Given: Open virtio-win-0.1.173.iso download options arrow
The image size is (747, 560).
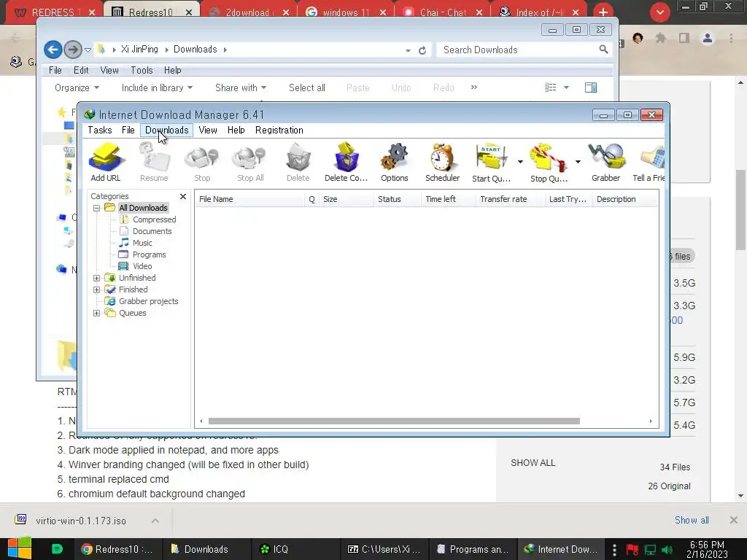Looking at the screenshot, I should click(155, 521).
